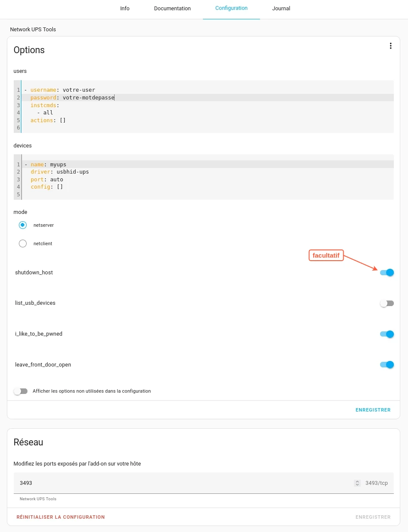
Task: Click the 3493 port input field
Action: (184, 483)
